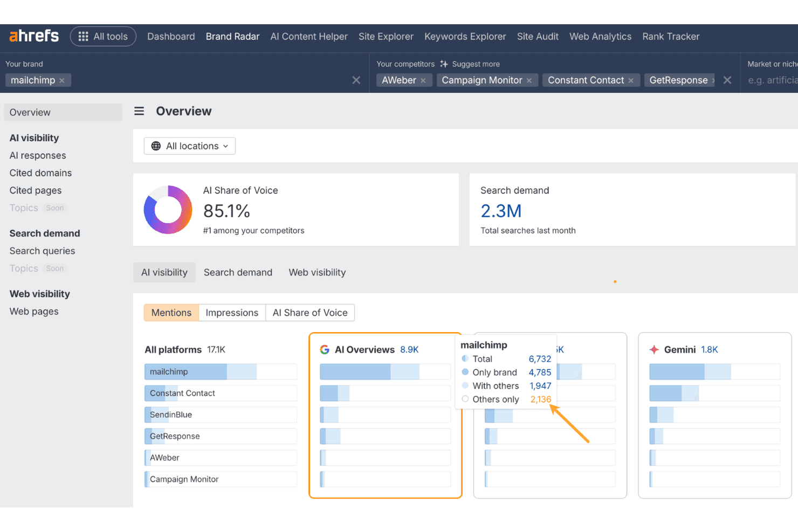
Task: Select the Mentions metric toggle
Action: click(x=171, y=313)
